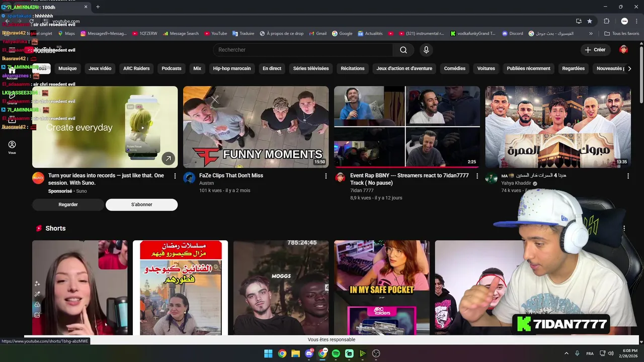This screenshot has height=362, width=644.
Task: Open the Arabic Ramadan series short
Action: (x=180, y=288)
